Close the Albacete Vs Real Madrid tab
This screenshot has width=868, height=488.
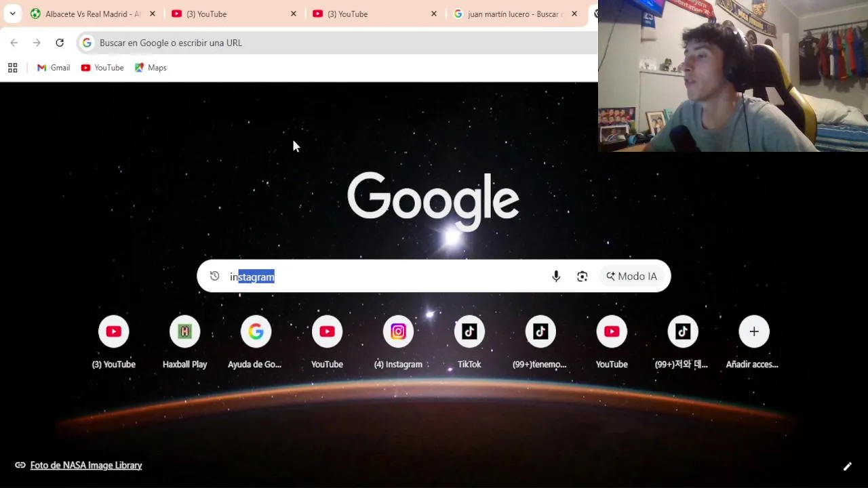pos(152,14)
